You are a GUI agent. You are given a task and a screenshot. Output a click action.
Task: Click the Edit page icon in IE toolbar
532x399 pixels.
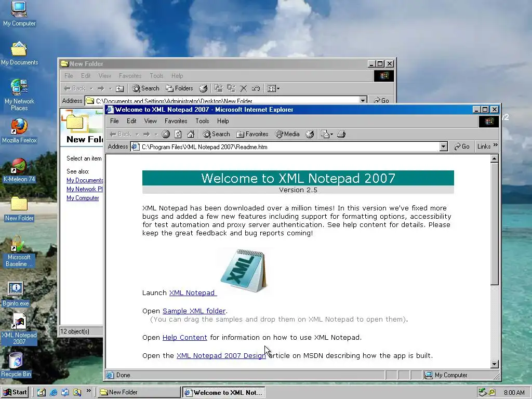click(x=325, y=135)
